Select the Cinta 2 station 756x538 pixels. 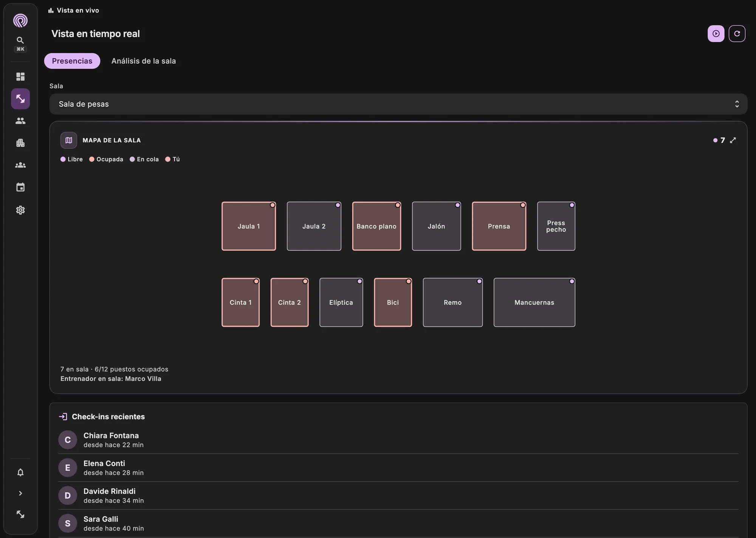pyautogui.click(x=290, y=302)
